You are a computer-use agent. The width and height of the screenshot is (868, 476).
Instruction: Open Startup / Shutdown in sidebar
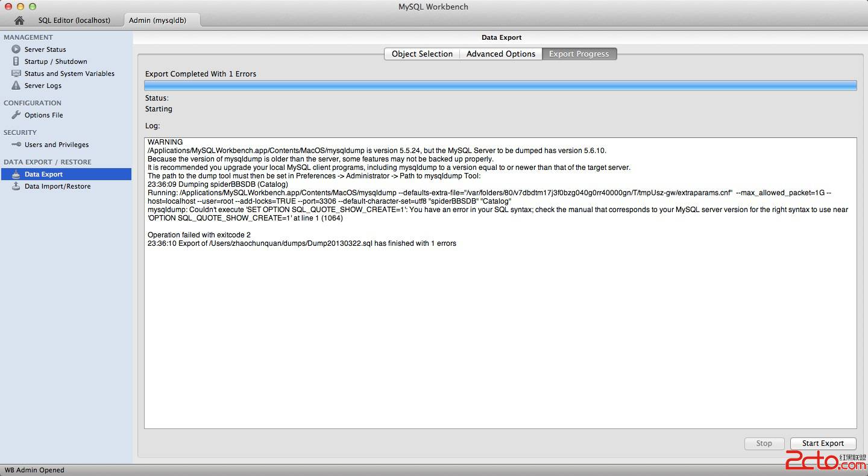(x=55, y=61)
